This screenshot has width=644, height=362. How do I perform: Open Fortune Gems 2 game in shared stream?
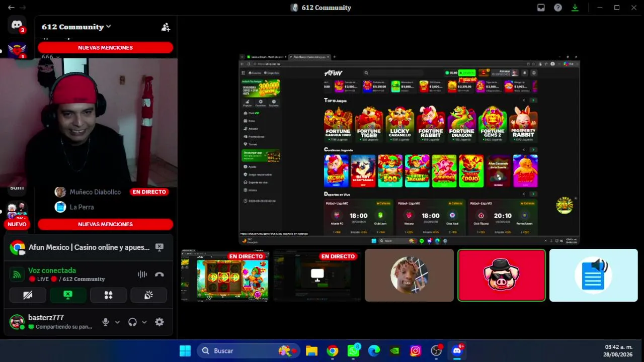(x=493, y=124)
